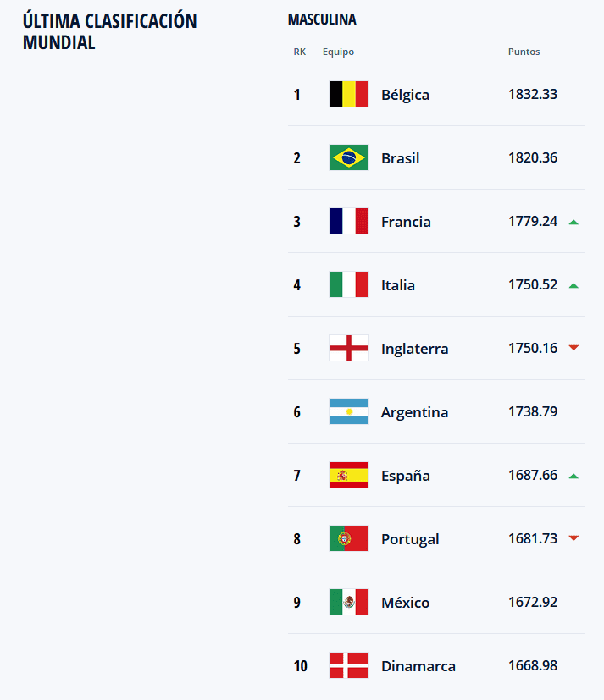Click the Equipo column header
Screen dimensions: 604x700
tap(338, 52)
